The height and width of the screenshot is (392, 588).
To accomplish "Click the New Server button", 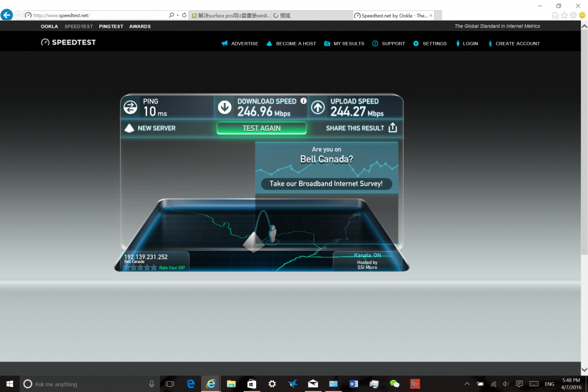I will (x=150, y=128).
